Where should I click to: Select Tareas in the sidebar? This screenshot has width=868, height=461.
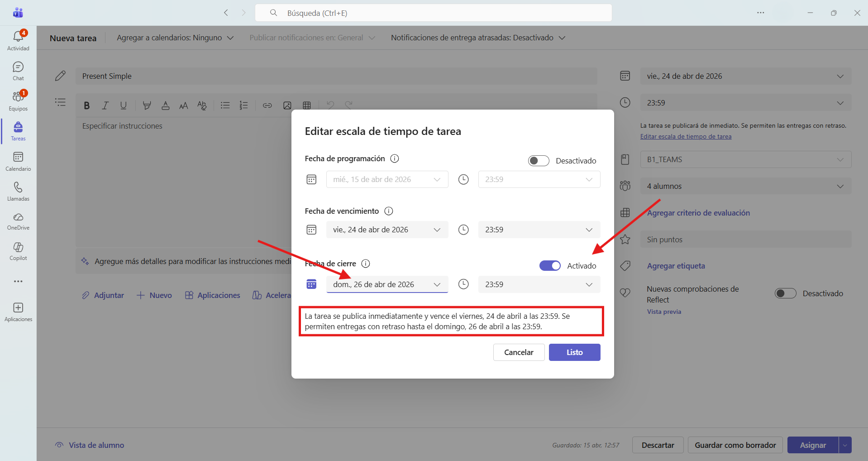pos(18,131)
